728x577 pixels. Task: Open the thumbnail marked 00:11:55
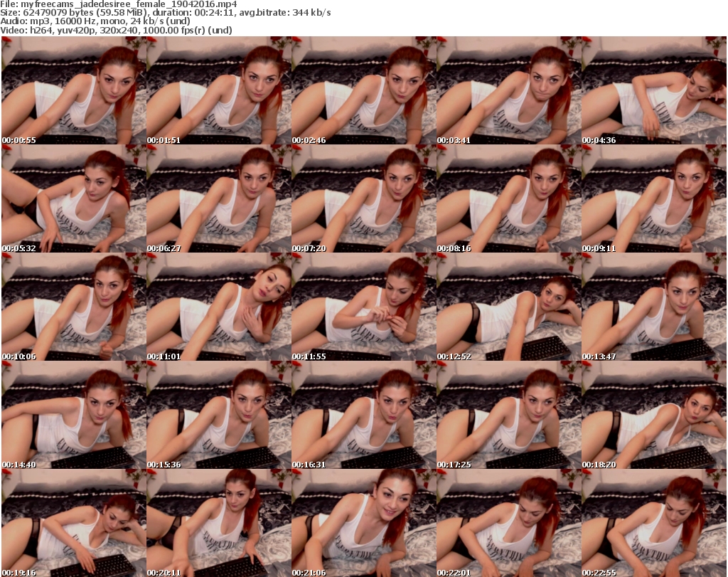click(363, 307)
